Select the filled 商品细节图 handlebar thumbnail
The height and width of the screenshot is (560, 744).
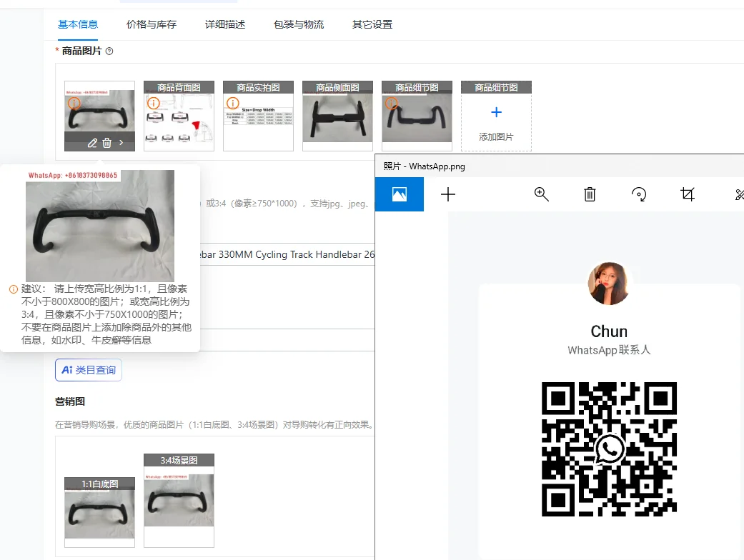[x=417, y=116]
